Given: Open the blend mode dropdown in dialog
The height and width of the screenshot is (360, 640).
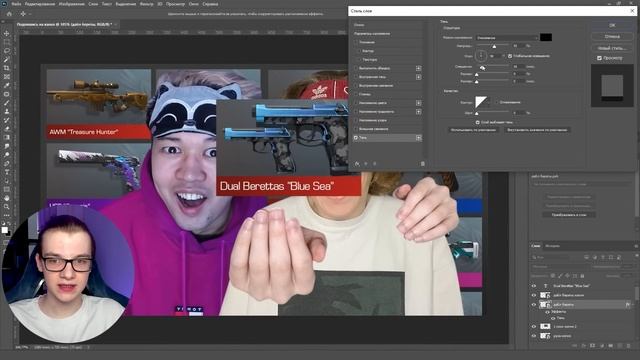Looking at the screenshot, I should click(x=507, y=38).
